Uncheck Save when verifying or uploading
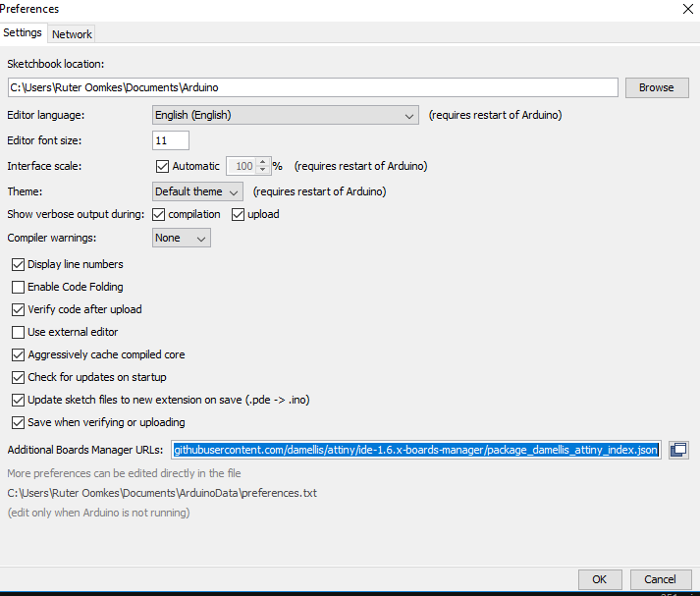This screenshot has height=596, width=700. pos(19,422)
